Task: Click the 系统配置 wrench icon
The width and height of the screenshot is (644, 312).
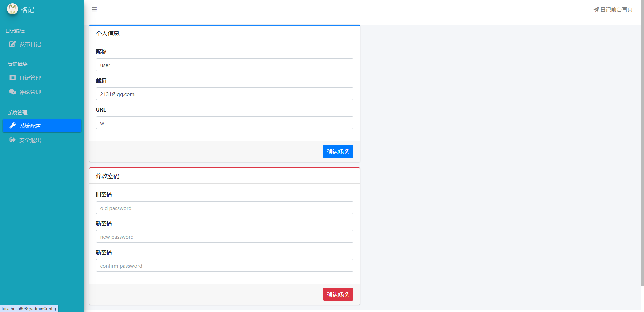Action: [x=13, y=126]
